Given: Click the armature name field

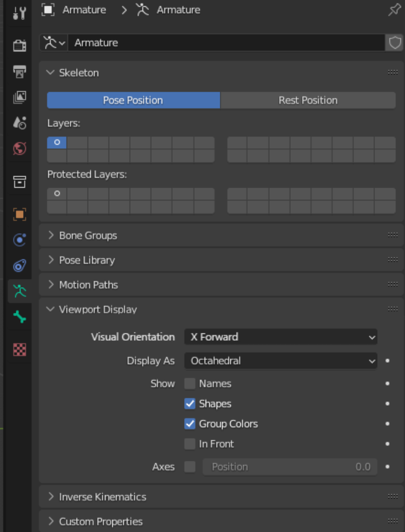Looking at the screenshot, I should pos(227,43).
